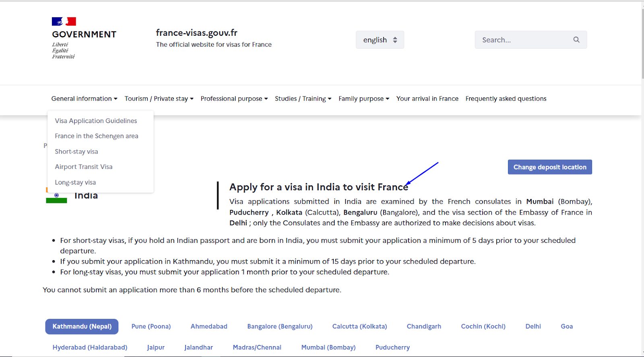Click the search magnifier icon

pos(576,40)
